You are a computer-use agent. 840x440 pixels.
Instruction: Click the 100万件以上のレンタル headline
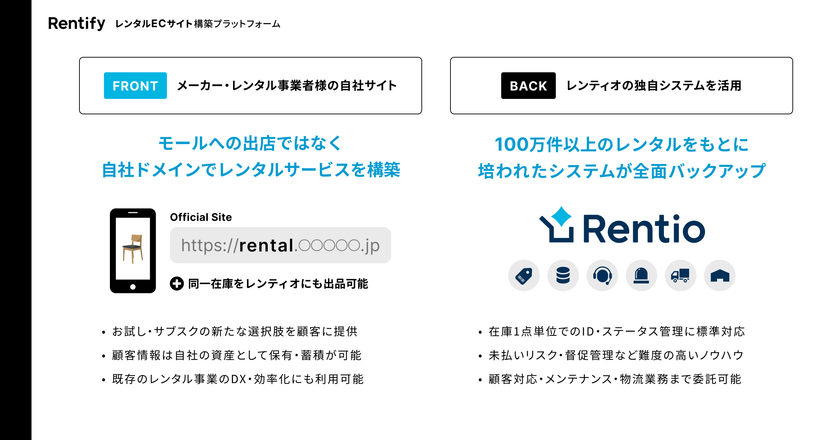click(621, 144)
